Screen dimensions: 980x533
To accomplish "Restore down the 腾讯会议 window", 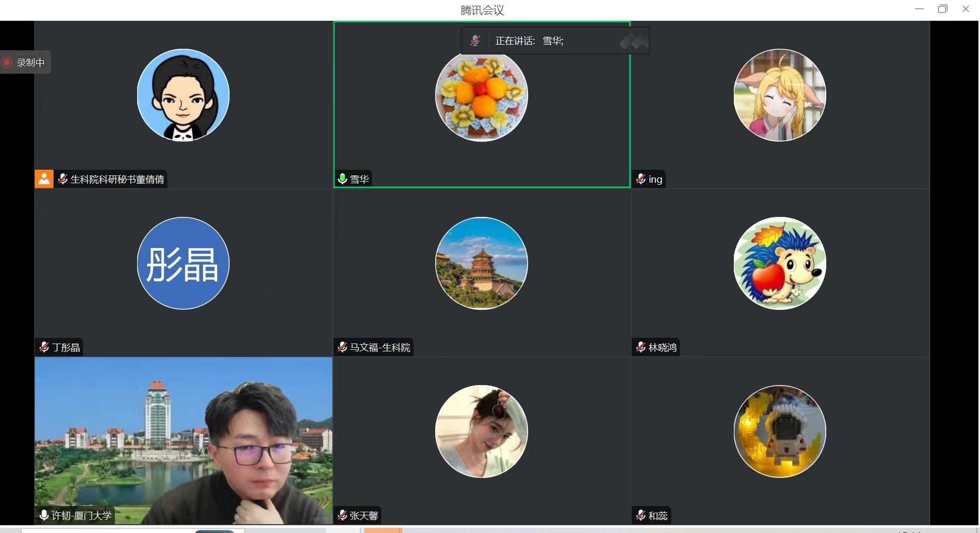I will [x=942, y=9].
